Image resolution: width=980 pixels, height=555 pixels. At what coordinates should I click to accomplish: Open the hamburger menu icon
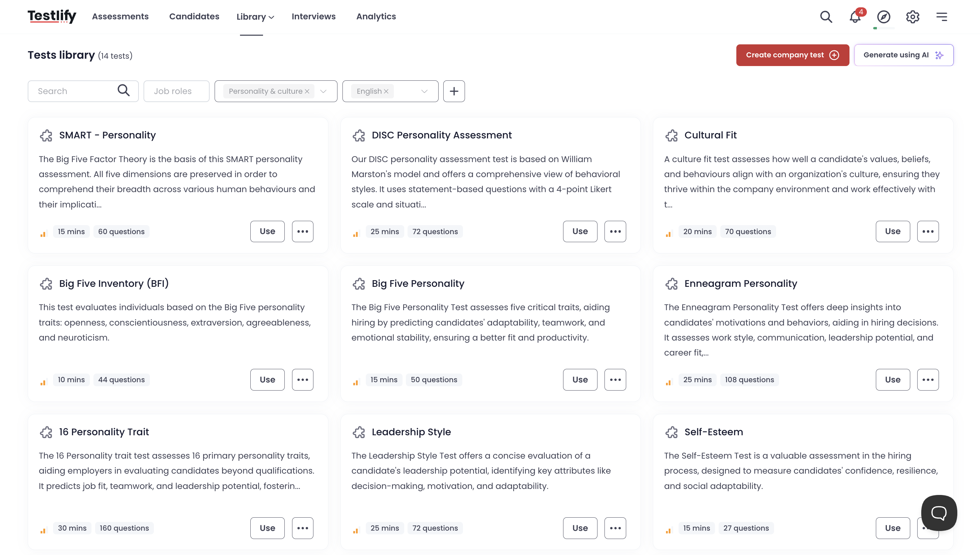tap(942, 17)
